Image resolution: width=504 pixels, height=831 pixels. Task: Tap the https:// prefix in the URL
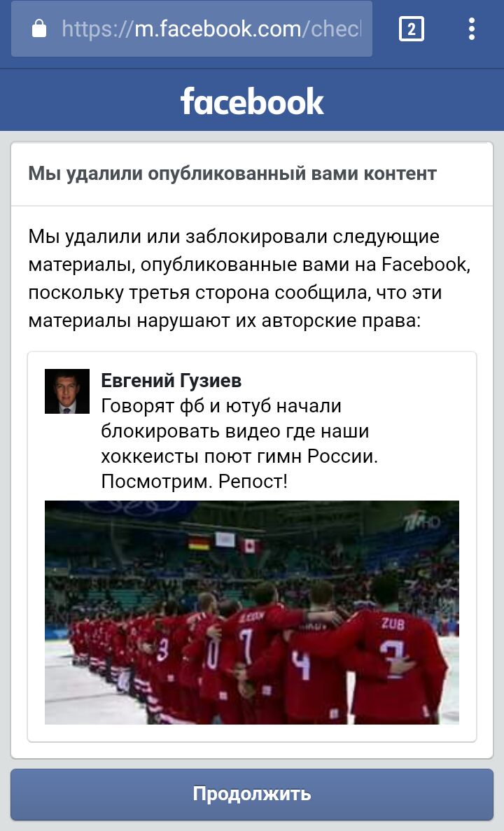96,29
